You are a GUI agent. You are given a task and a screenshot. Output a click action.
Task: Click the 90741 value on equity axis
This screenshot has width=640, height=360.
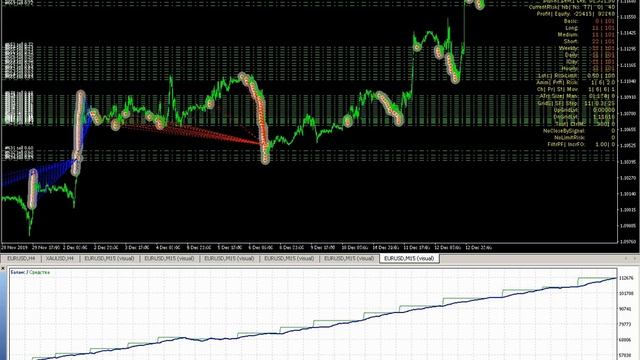tap(625, 309)
